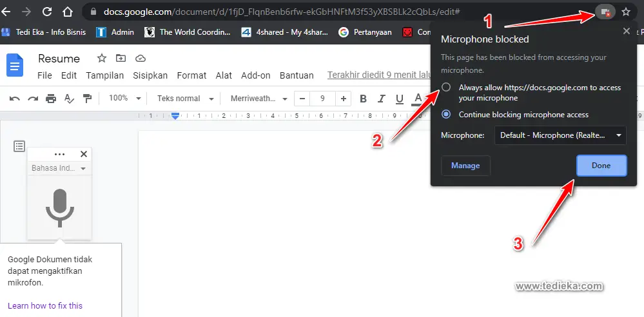Apply italic formatting

tap(382, 99)
